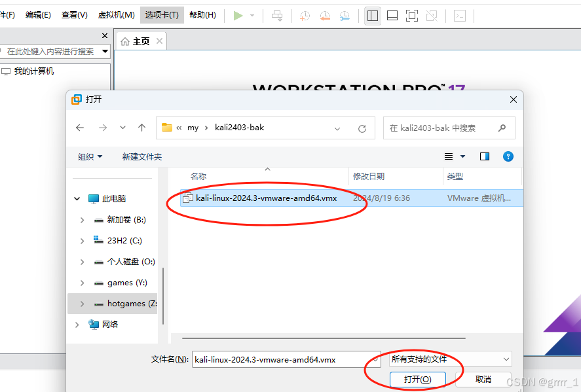Expand the 23H2 (C:) drive node
This screenshot has height=392, width=581.
pyautogui.click(x=83, y=241)
